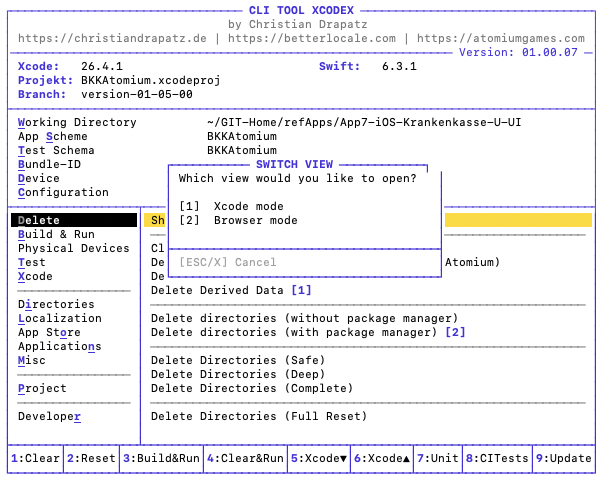Open App Store sidebar entry
Image resolution: width=602 pixels, height=479 pixels.
coord(49,332)
